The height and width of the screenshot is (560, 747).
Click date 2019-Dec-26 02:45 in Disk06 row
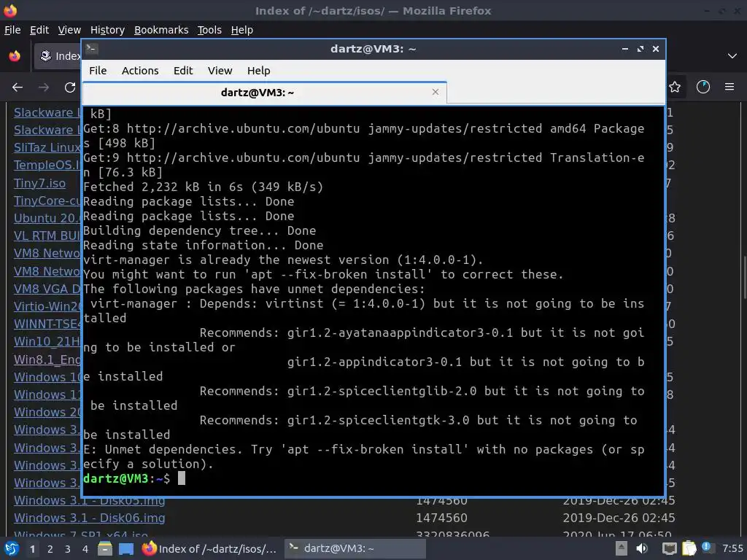(x=619, y=518)
